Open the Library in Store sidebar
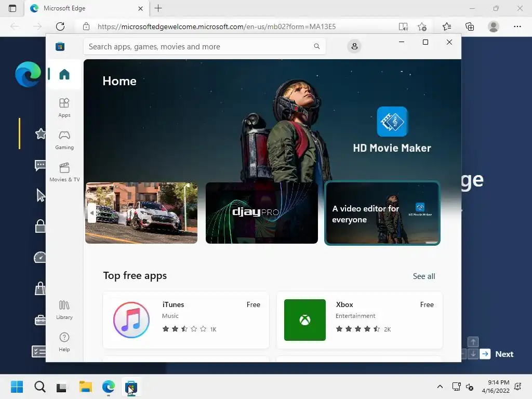 64,310
